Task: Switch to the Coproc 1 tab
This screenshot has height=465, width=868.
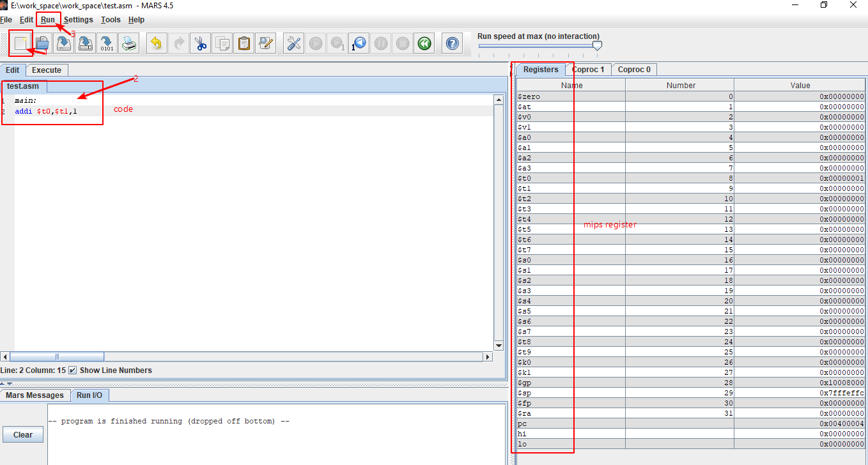Action: [588, 69]
